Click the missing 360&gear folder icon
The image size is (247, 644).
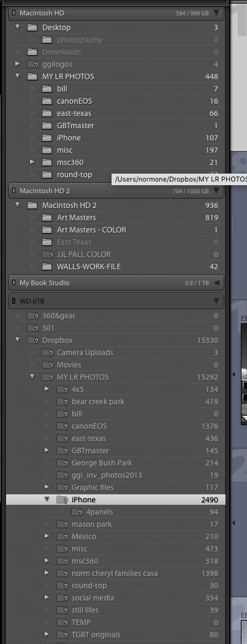pyautogui.click(x=32, y=316)
